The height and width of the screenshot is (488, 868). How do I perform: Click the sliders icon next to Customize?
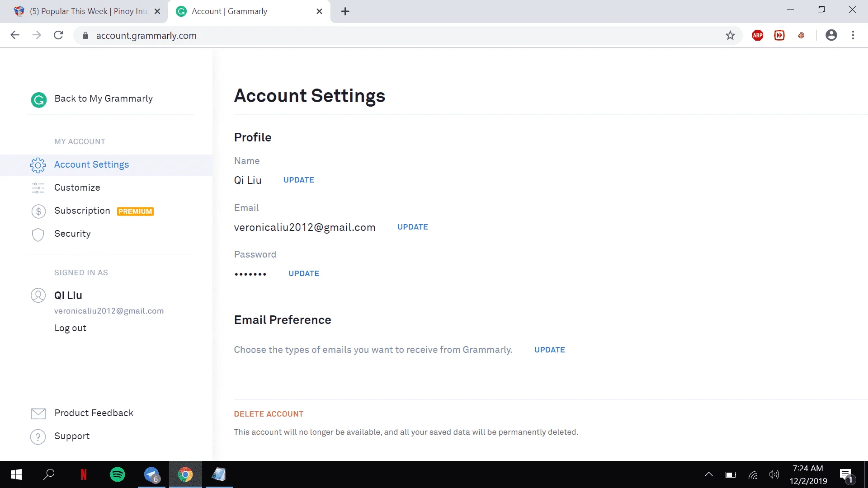(38, 188)
